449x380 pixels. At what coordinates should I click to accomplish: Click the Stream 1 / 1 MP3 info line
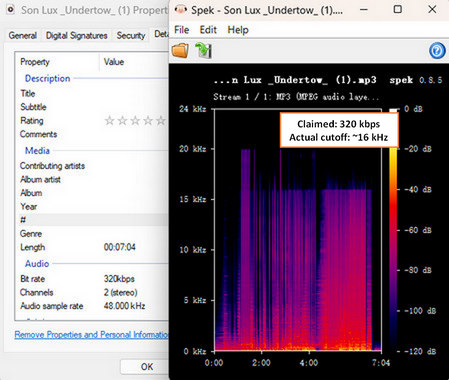pyautogui.click(x=296, y=97)
